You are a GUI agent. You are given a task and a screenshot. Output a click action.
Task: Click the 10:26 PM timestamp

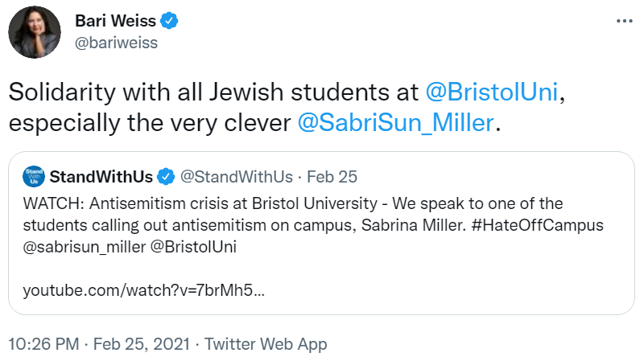[44, 344]
